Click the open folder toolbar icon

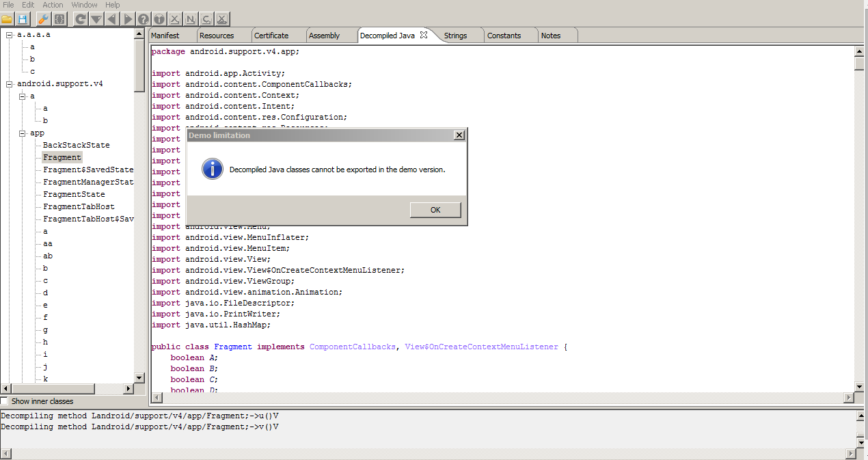point(7,19)
